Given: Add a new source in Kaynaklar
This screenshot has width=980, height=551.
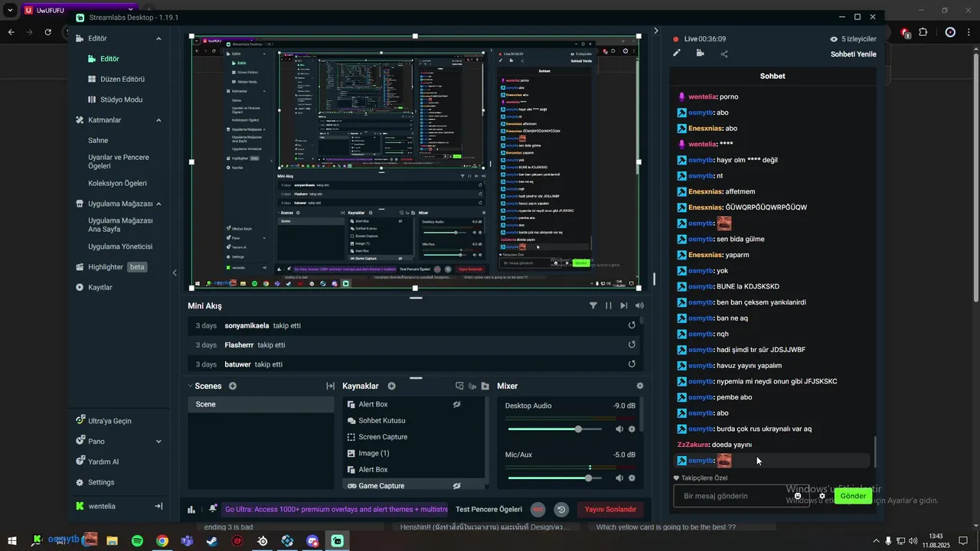Looking at the screenshot, I should 391,386.
